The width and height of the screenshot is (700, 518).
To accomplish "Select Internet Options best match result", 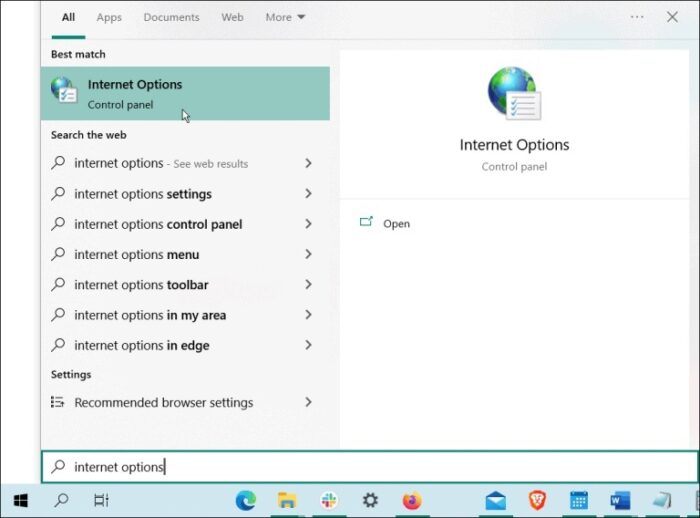I will tap(185, 93).
